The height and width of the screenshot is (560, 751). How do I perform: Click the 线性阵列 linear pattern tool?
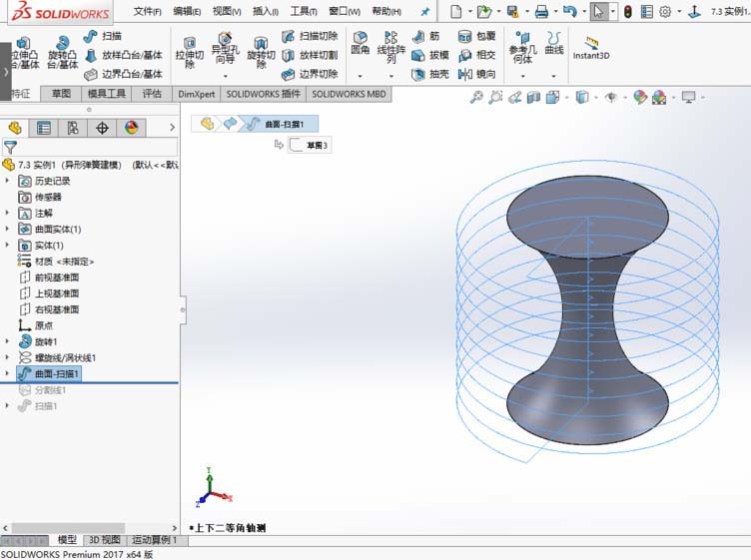coord(391,47)
